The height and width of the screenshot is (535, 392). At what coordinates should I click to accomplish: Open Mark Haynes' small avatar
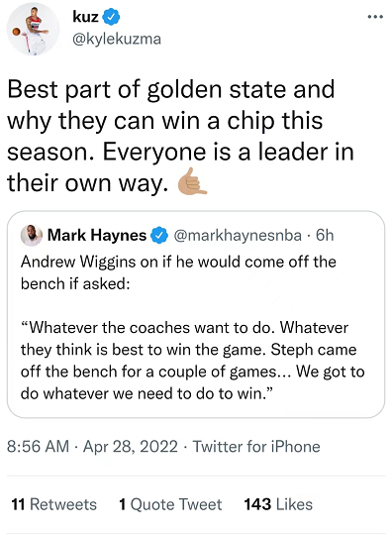pyautogui.click(x=32, y=235)
